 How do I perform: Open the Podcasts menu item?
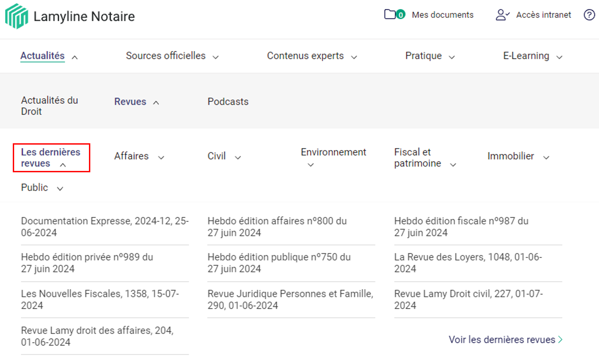pyautogui.click(x=228, y=101)
